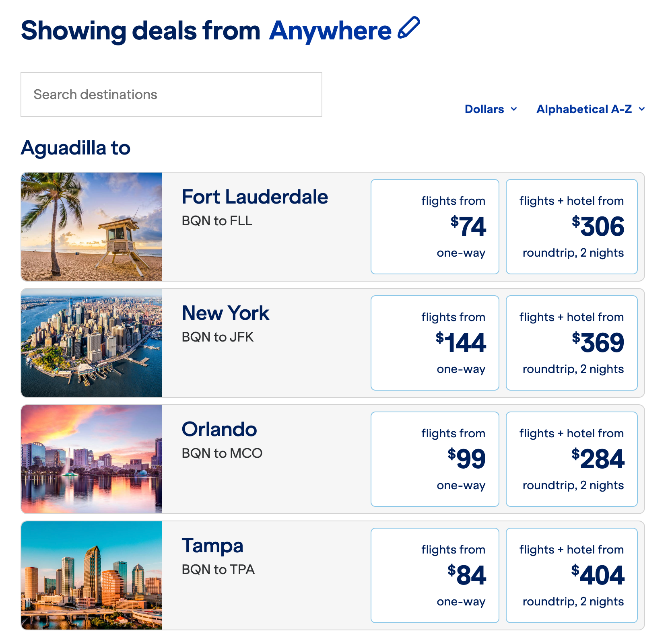Open the Tampa skyline thumbnail
Screen dimensions: 672x638
(92, 575)
